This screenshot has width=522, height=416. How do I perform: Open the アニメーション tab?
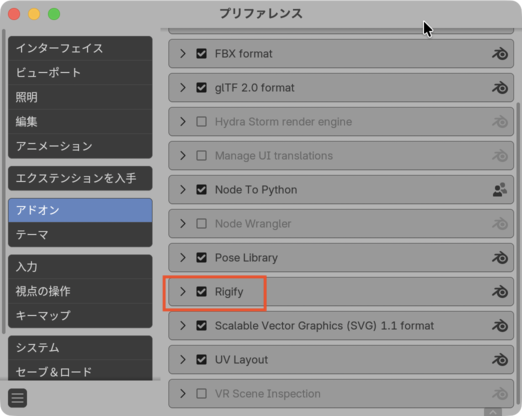80,146
